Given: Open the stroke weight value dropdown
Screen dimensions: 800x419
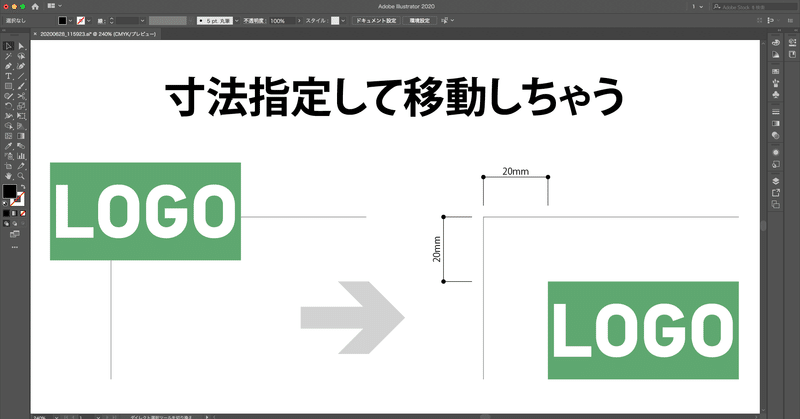Looking at the screenshot, I should tap(142, 21).
